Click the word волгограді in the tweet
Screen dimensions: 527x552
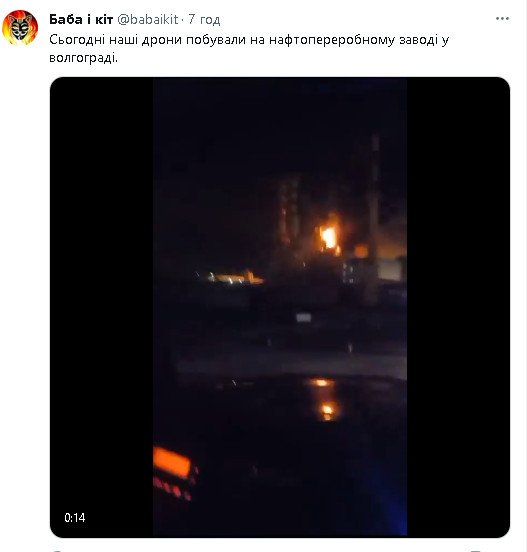83,58
